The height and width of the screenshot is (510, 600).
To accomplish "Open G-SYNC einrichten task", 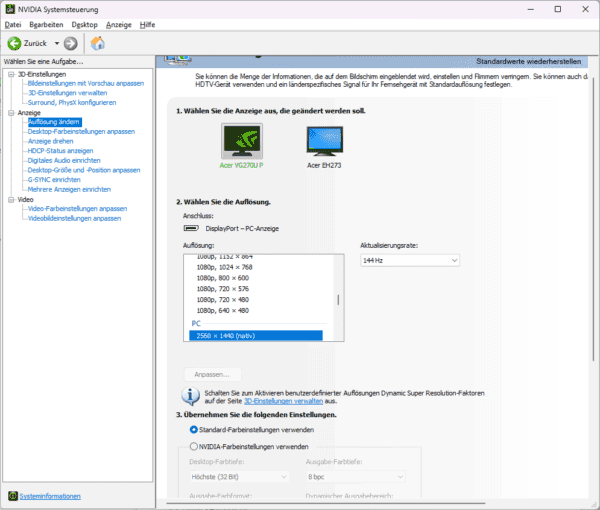I will 54,180.
